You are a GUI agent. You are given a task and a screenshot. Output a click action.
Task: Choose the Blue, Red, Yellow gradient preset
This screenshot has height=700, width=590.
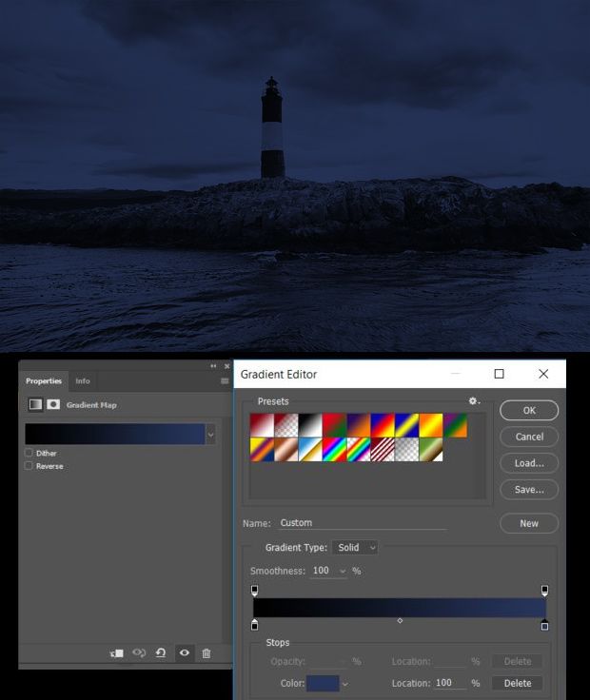coord(383,425)
